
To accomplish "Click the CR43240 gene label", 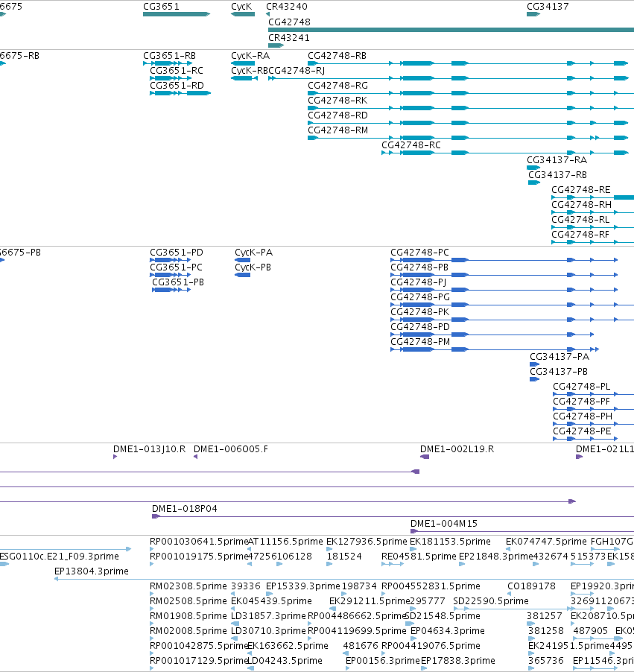I will [x=287, y=7].
